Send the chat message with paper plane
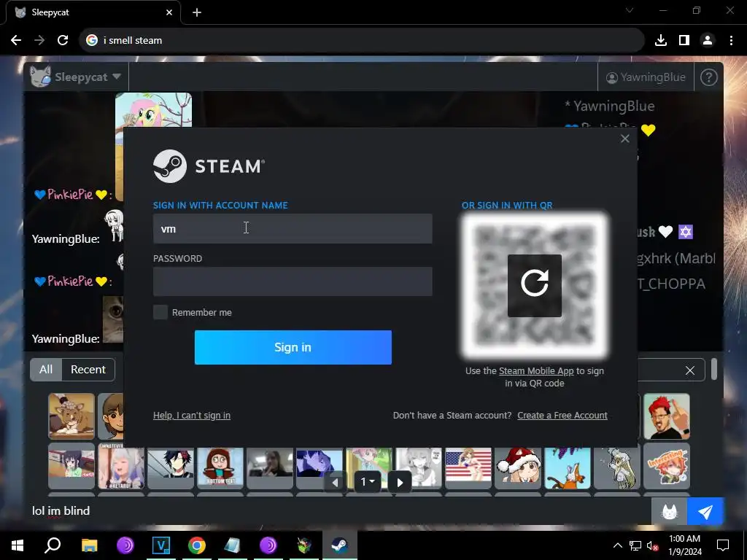This screenshot has width=747, height=560. 705,511
